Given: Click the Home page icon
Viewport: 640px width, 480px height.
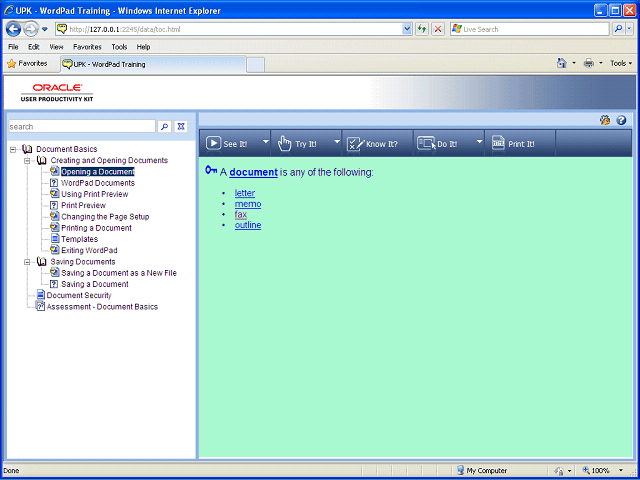Looking at the screenshot, I should (562, 63).
